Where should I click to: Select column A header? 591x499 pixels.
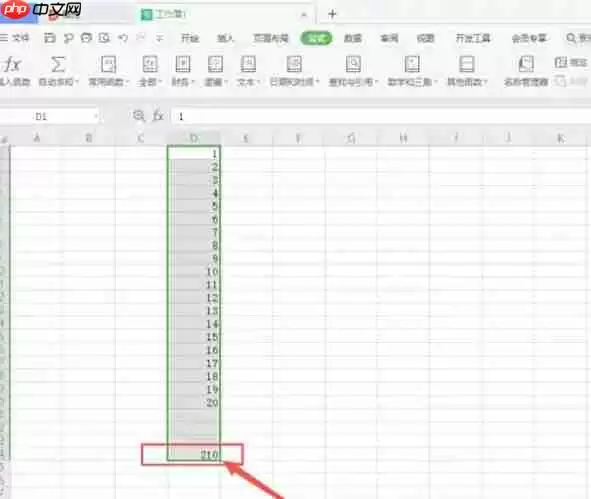[x=37, y=138]
